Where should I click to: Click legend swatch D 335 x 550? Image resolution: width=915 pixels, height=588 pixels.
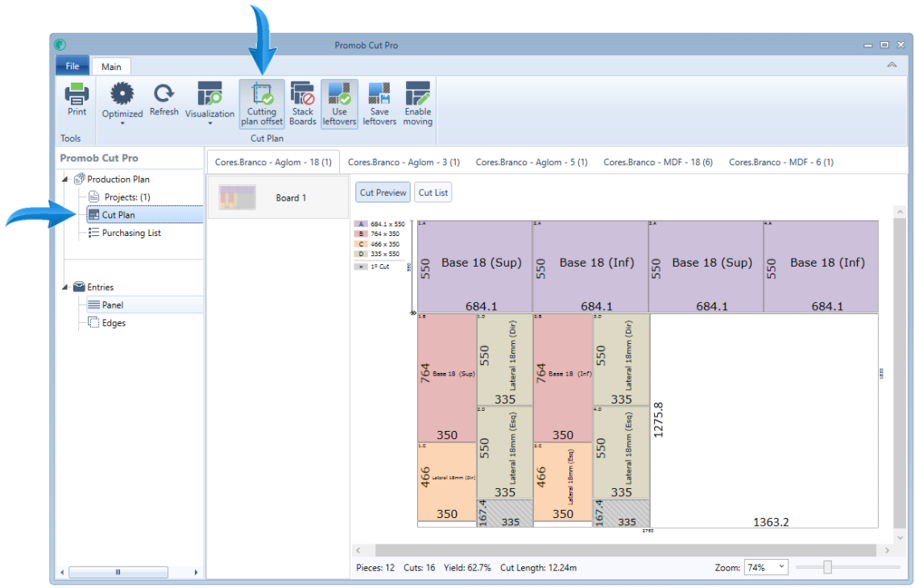tap(361, 254)
